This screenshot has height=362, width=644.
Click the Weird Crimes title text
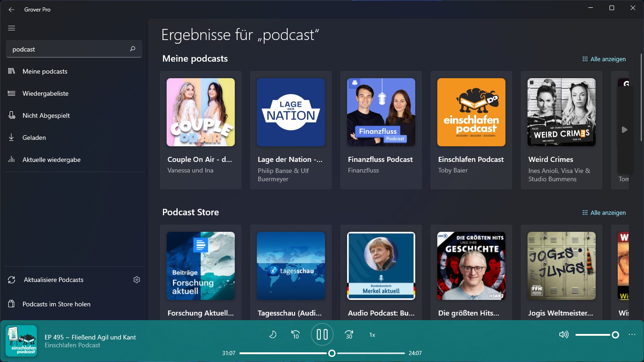coord(551,160)
